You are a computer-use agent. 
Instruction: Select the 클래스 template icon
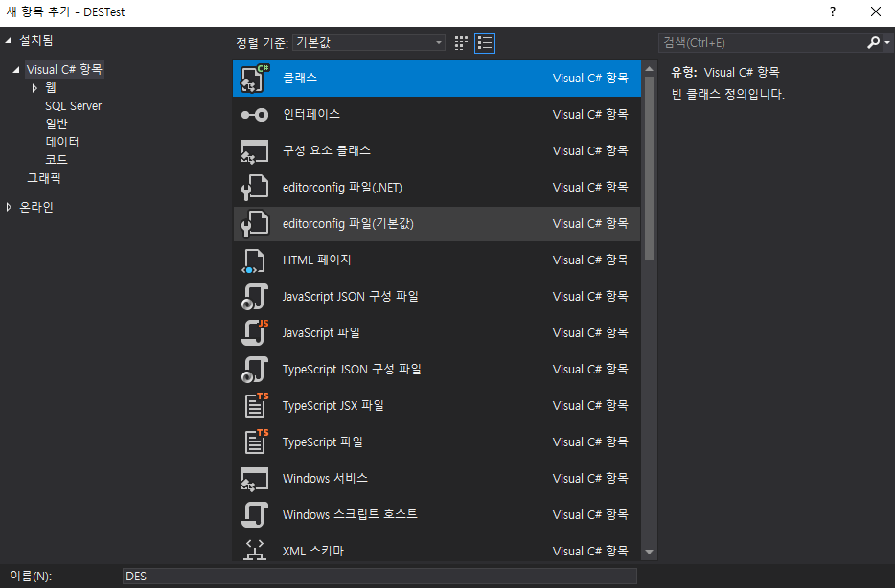(x=255, y=79)
